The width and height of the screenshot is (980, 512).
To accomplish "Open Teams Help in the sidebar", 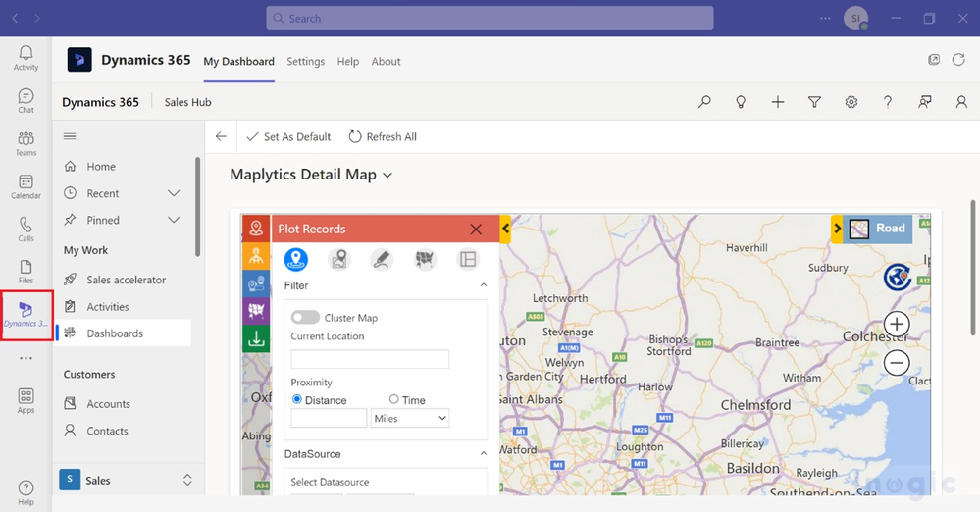I will click(26, 492).
